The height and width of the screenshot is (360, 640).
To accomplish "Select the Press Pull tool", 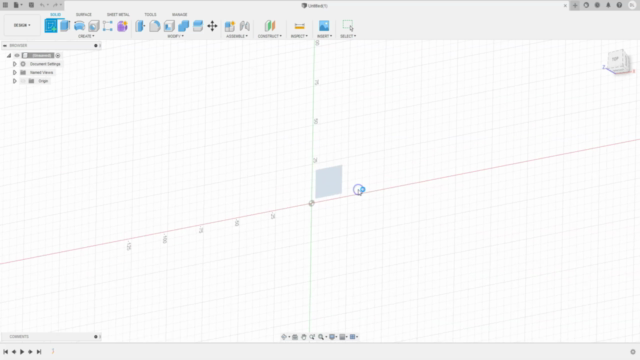I will coord(140,26).
